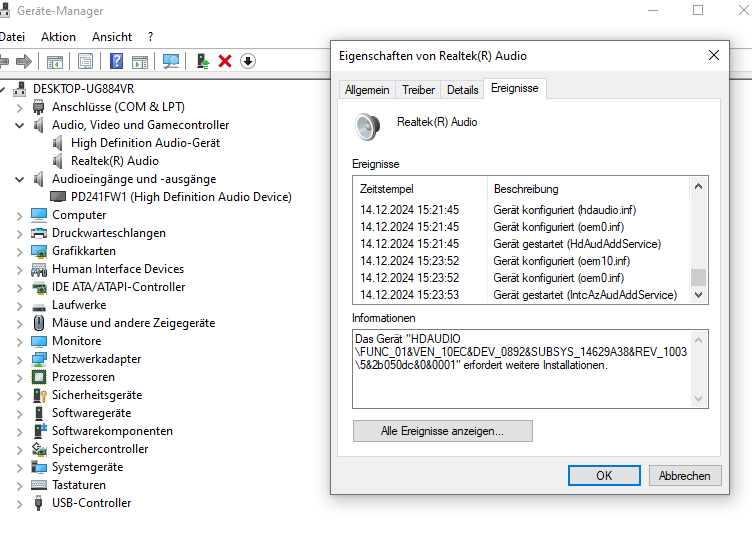Screen dimensions: 752x534
Task: Expand the Grafikkarten tree node
Action: 20,252
